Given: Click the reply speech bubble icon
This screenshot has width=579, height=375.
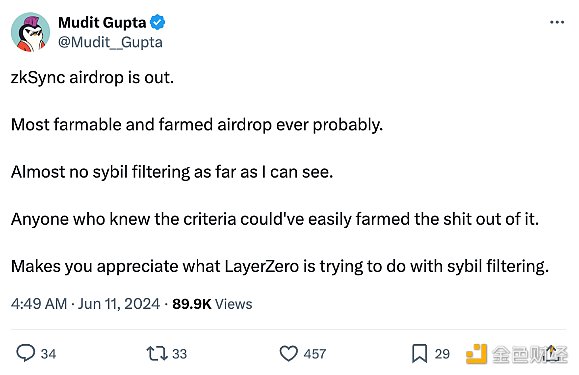Looking at the screenshot, I should (26, 353).
